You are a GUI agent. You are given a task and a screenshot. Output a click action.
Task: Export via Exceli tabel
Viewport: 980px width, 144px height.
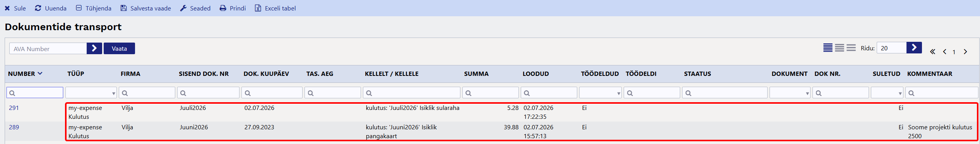click(275, 8)
